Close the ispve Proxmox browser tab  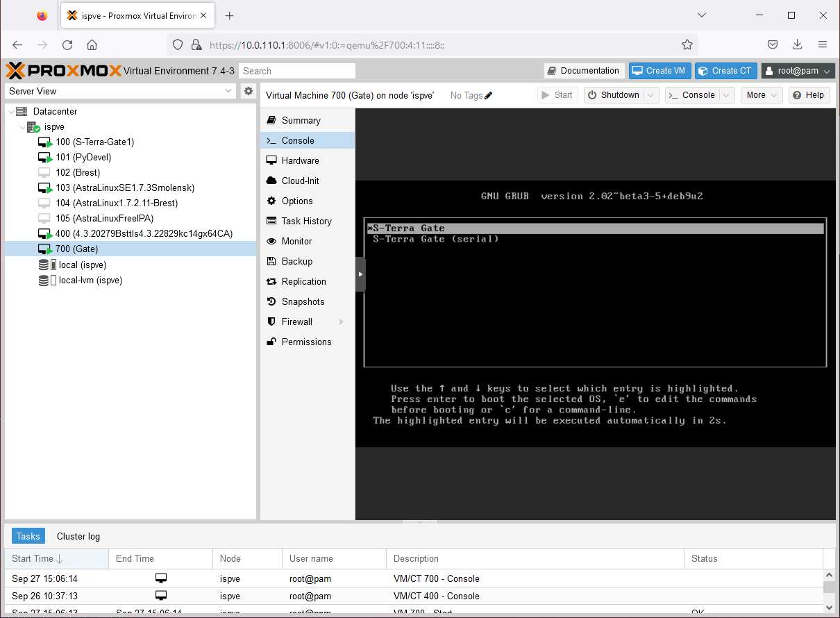(203, 15)
